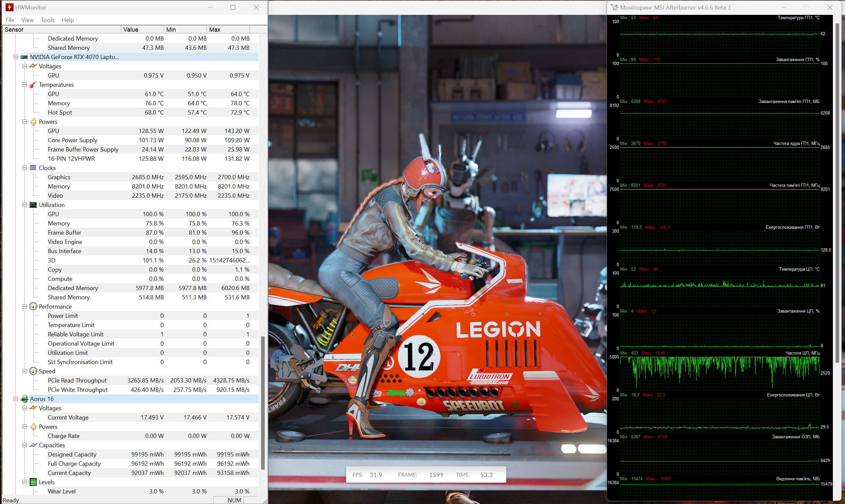The width and height of the screenshot is (845, 504).
Task: Click the GPU temperature graph in Afterburner
Action: tap(720, 38)
